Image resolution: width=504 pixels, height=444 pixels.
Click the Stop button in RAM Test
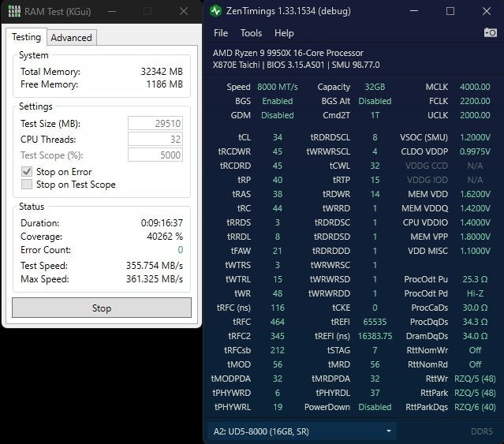(102, 308)
